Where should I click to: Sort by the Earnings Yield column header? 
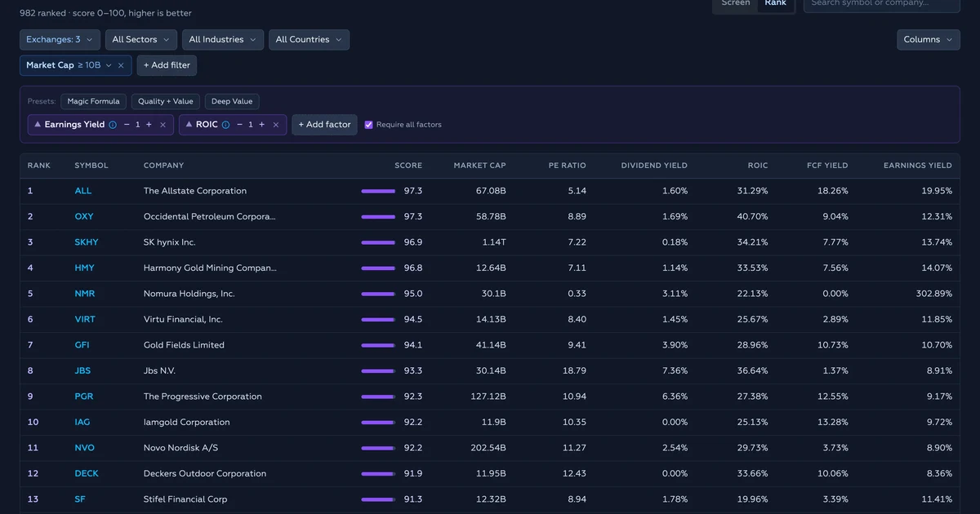click(918, 166)
